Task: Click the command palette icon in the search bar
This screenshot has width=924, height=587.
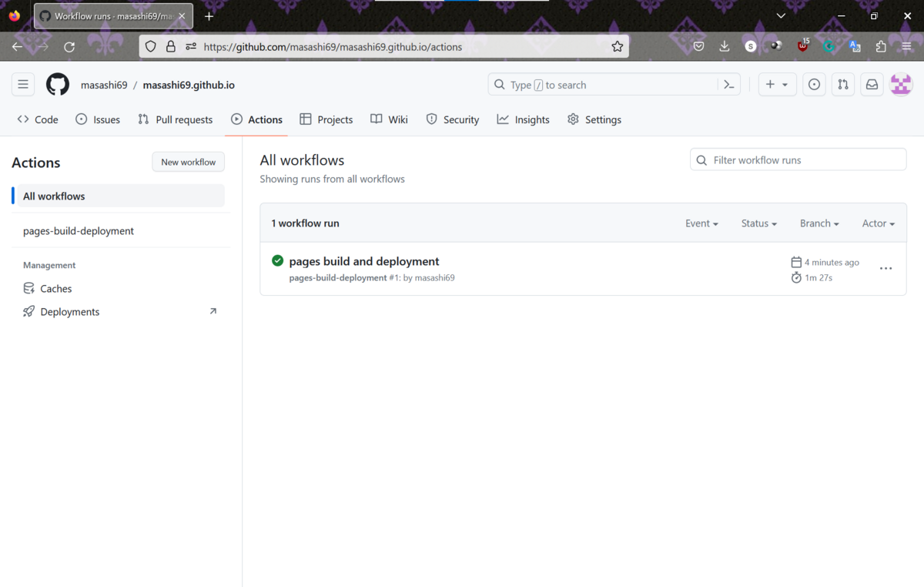Action: pyautogui.click(x=728, y=85)
